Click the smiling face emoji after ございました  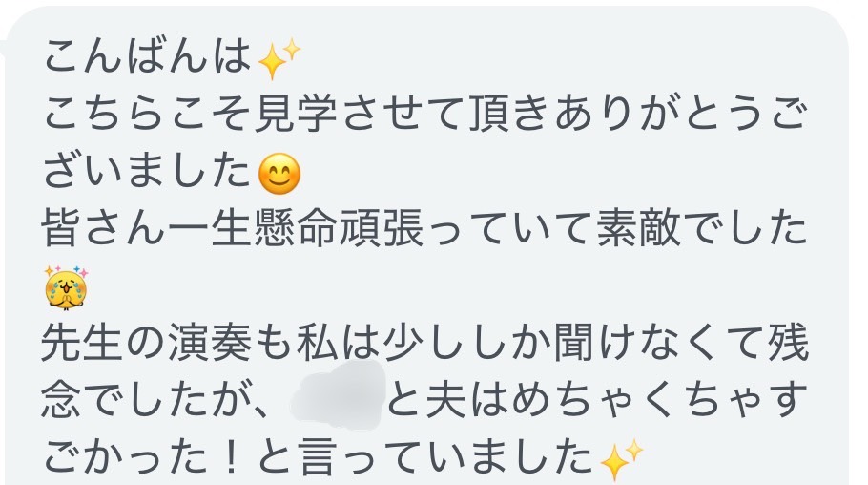coord(279,174)
